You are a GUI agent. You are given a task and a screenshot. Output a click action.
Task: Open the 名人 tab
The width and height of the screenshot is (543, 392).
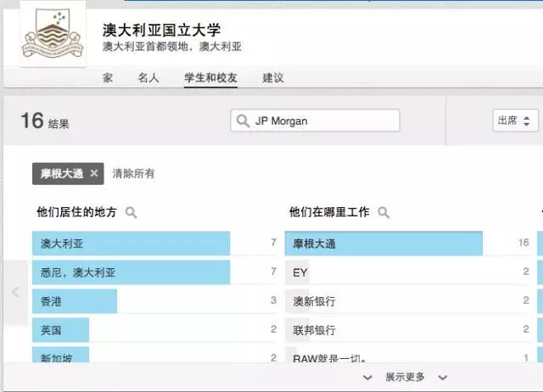(148, 78)
